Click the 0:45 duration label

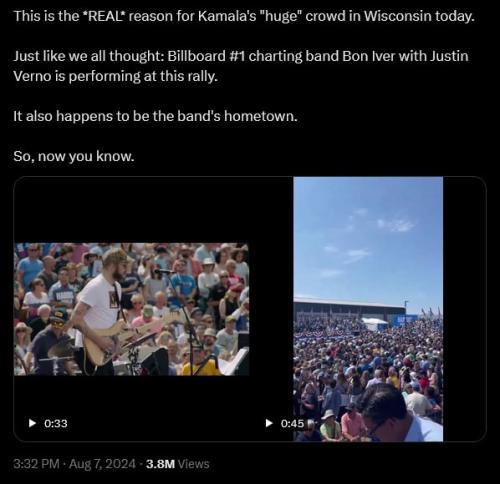point(292,423)
